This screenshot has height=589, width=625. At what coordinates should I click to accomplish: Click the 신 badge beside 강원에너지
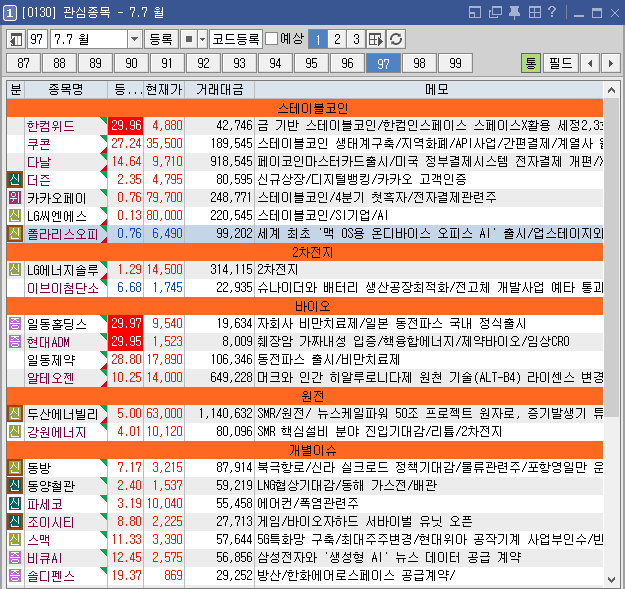click(15, 432)
